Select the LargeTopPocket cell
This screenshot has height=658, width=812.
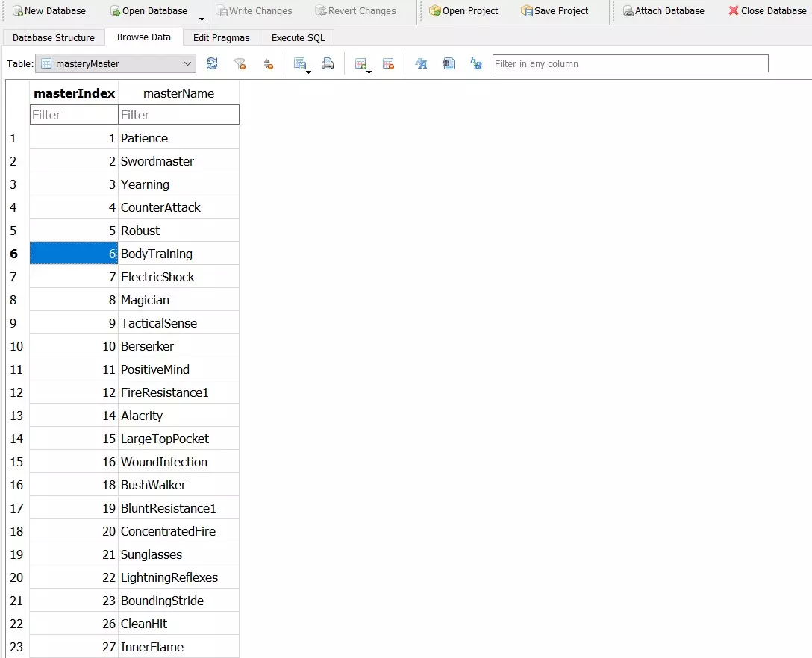178,439
